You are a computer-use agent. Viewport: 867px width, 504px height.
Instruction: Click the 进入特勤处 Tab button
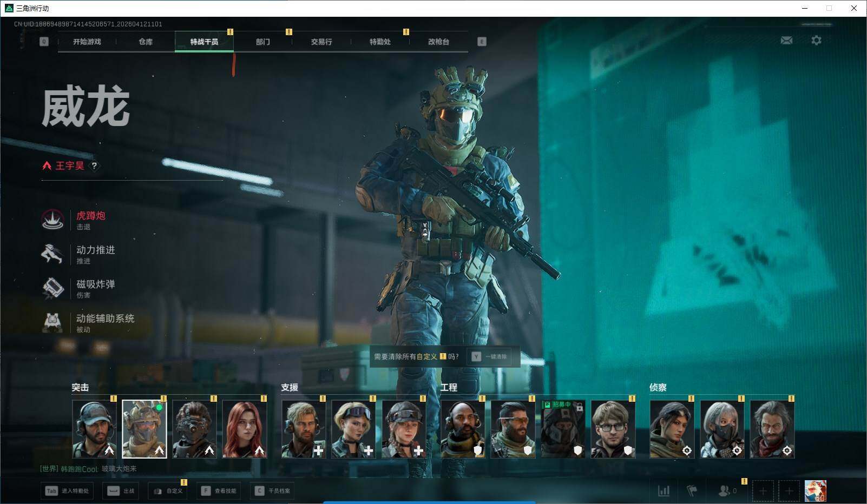(x=67, y=491)
